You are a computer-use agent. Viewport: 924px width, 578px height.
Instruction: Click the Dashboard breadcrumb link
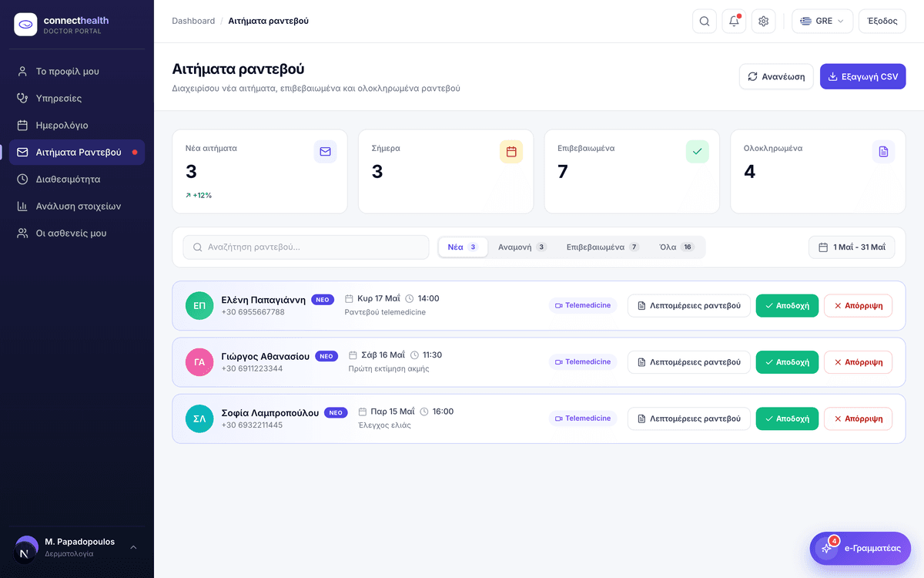(193, 21)
